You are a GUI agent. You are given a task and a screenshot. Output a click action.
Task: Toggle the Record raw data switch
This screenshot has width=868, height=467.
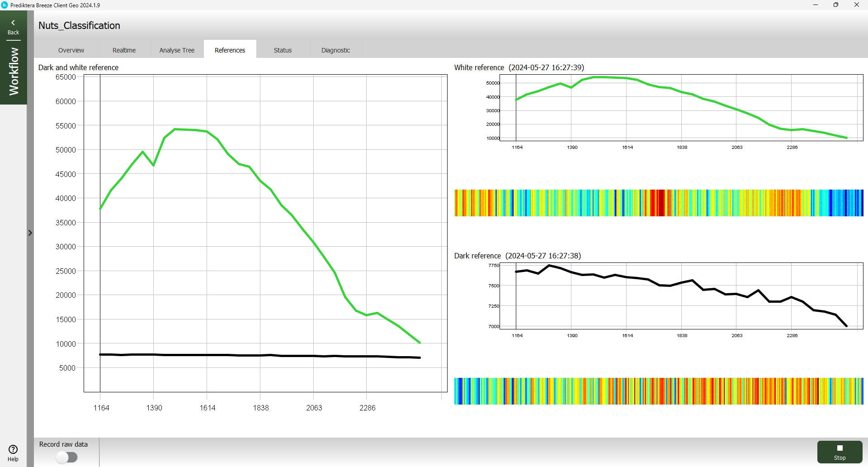tap(67, 457)
